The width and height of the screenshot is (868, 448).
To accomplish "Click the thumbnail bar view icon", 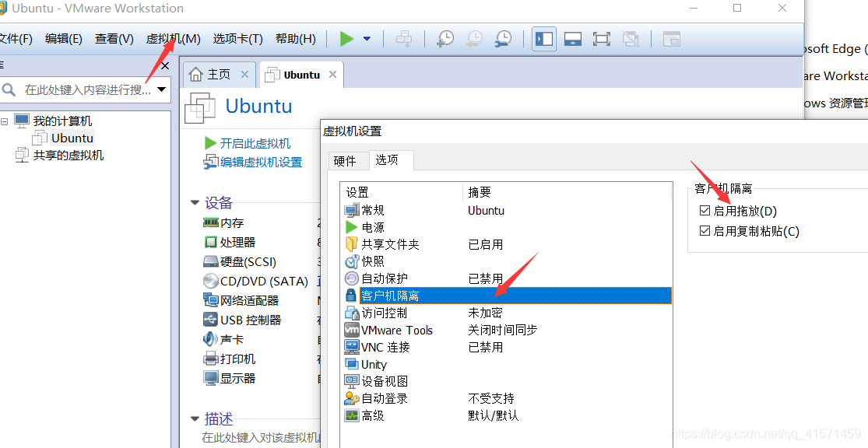I will point(573,39).
